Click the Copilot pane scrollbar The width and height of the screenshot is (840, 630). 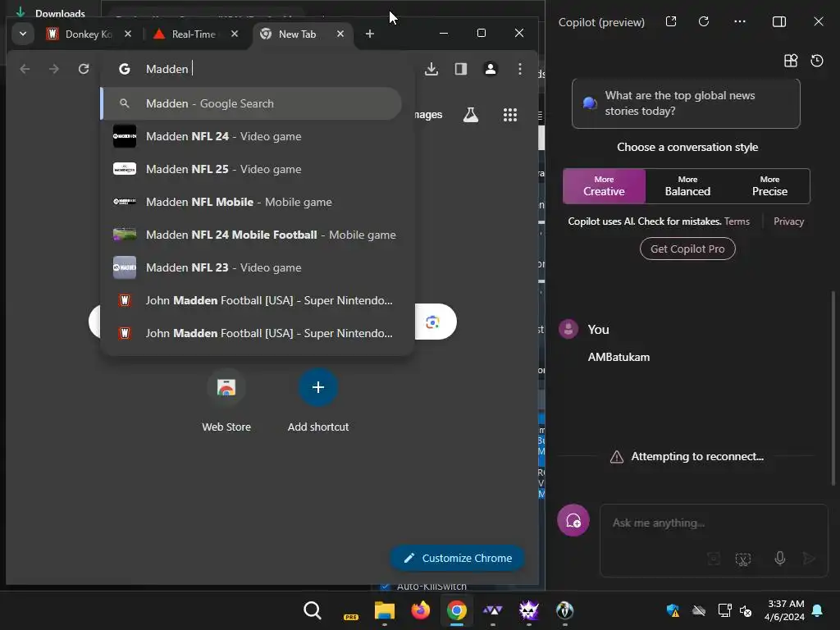coord(833,388)
